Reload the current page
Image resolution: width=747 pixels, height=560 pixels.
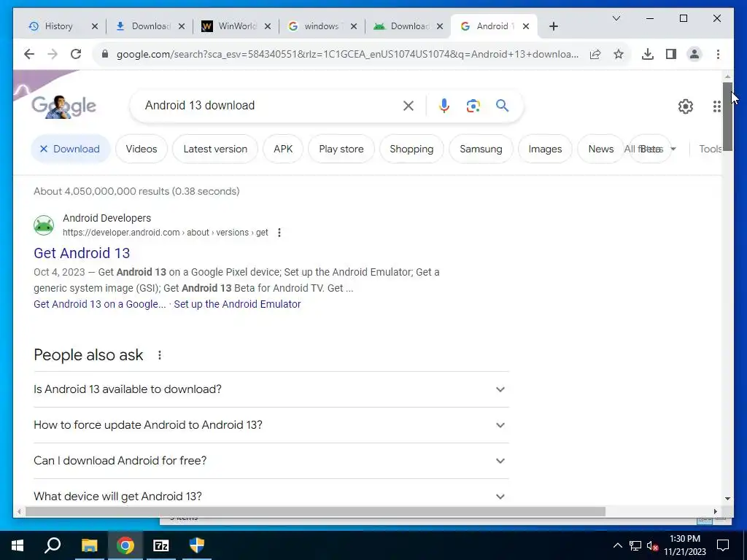coord(76,54)
